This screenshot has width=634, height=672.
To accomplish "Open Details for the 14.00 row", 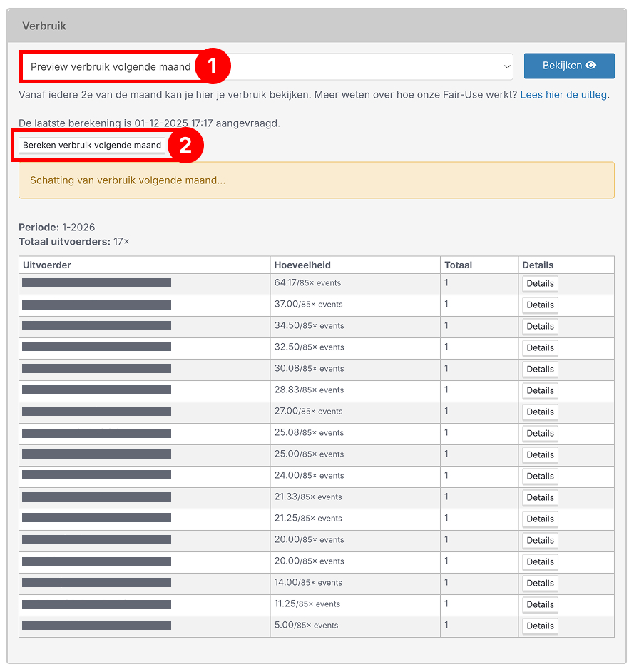I will pyautogui.click(x=540, y=584).
